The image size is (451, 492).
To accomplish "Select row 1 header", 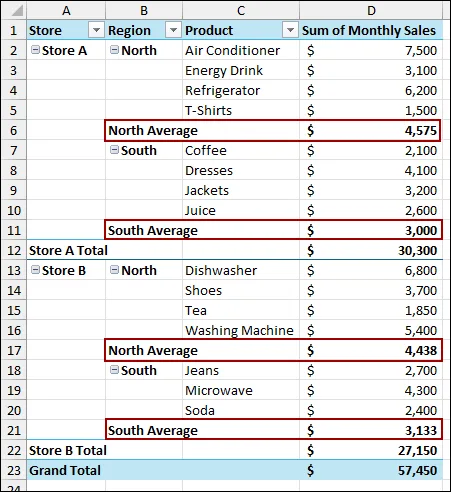I will 14,30.
